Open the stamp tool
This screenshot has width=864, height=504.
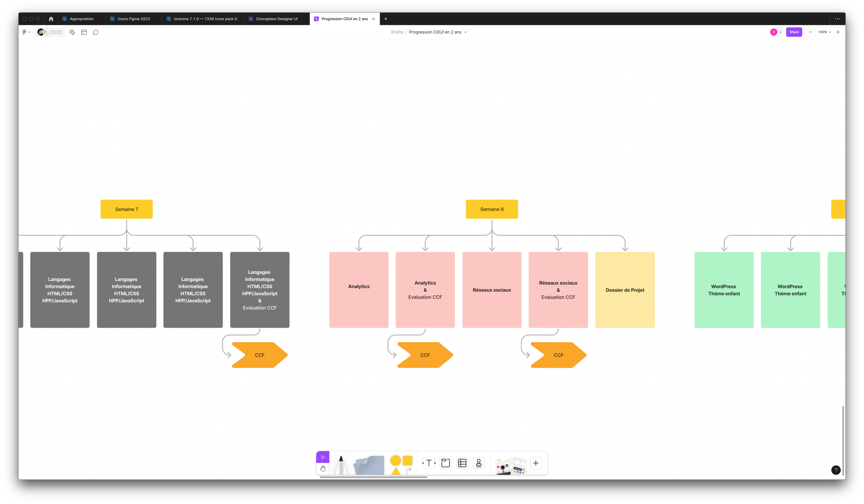click(x=479, y=463)
